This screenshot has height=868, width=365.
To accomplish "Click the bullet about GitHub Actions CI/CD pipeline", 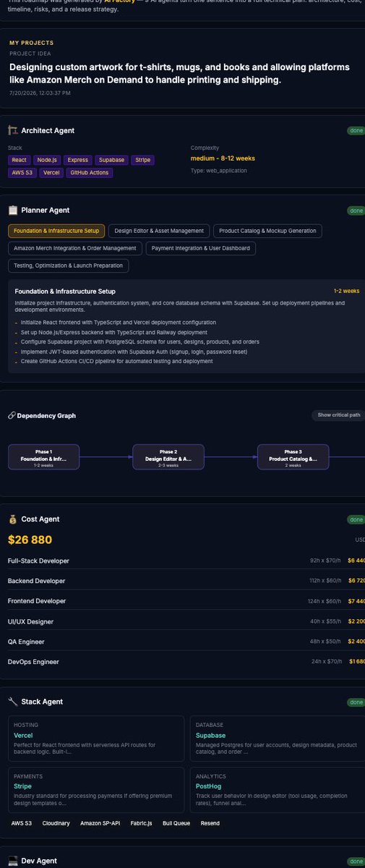I will pyautogui.click(x=116, y=361).
